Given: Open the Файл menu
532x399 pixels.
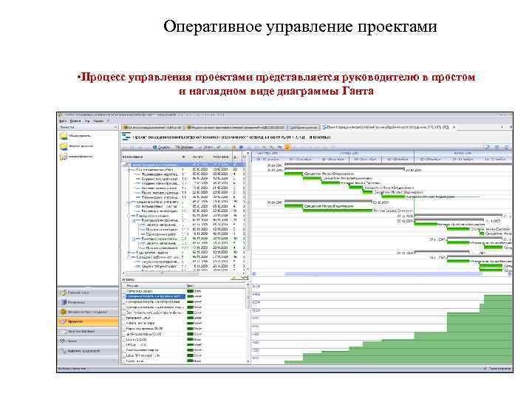Looking at the screenshot, I should [x=63, y=120].
